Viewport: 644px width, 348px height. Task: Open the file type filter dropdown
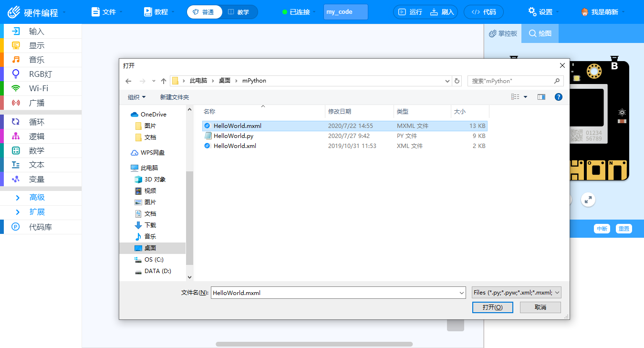[516, 293]
